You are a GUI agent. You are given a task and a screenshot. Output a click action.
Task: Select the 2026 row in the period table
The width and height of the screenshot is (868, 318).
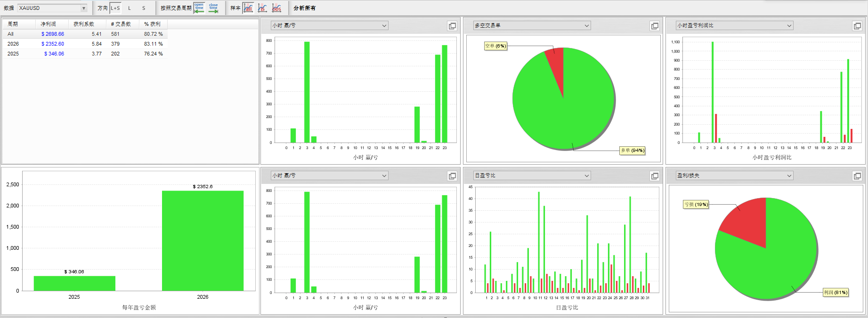(85, 44)
